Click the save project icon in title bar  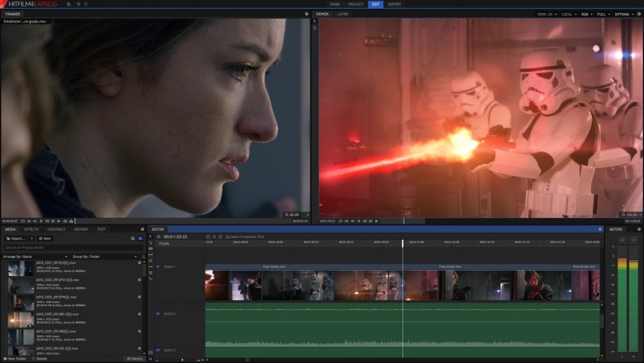click(x=69, y=5)
